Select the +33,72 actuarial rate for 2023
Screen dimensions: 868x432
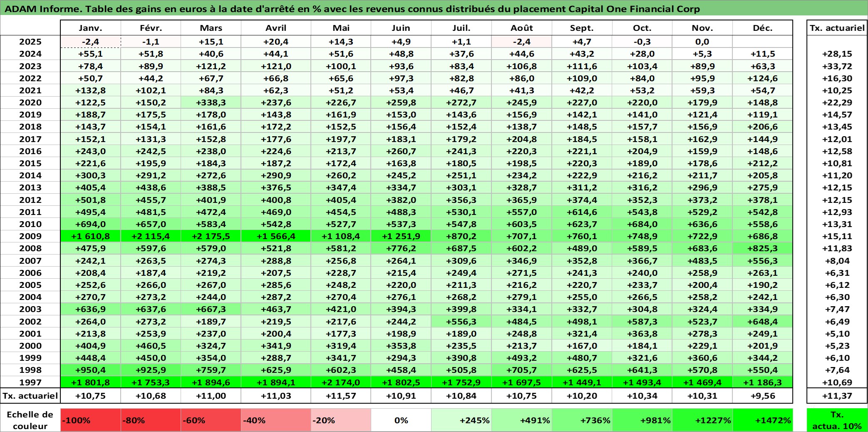[x=837, y=66]
